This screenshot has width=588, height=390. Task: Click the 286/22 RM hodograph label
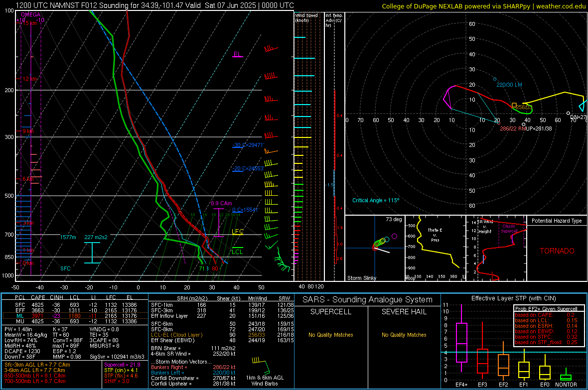point(512,129)
